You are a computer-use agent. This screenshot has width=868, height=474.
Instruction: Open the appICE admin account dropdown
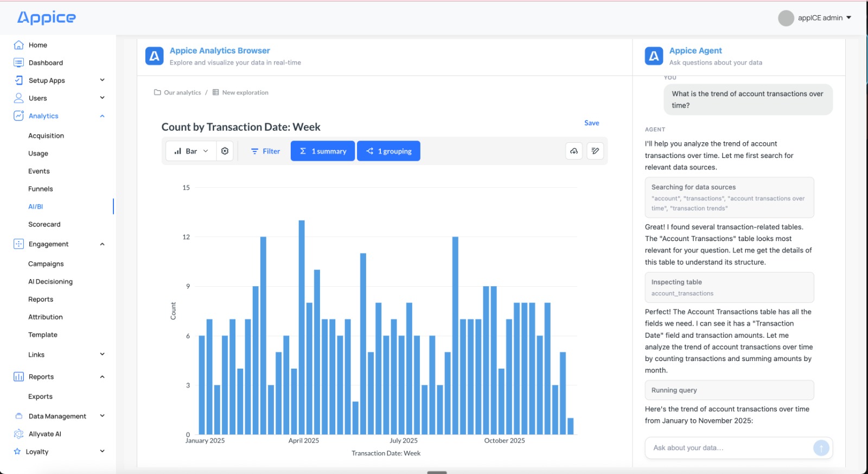[x=825, y=18]
